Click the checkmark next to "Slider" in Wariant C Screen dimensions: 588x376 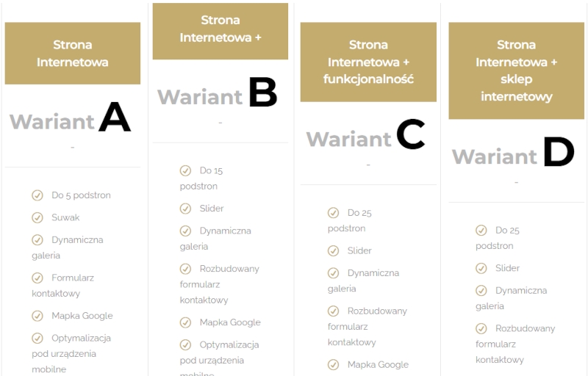click(x=333, y=250)
